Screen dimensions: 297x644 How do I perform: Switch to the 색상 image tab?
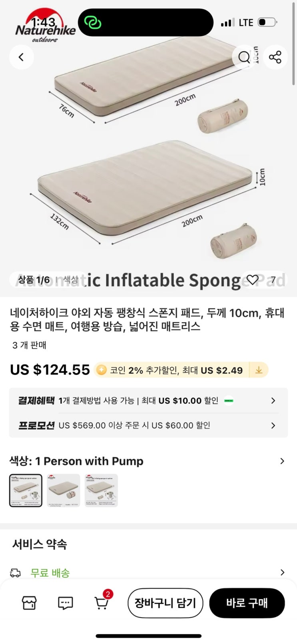point(71,280)
